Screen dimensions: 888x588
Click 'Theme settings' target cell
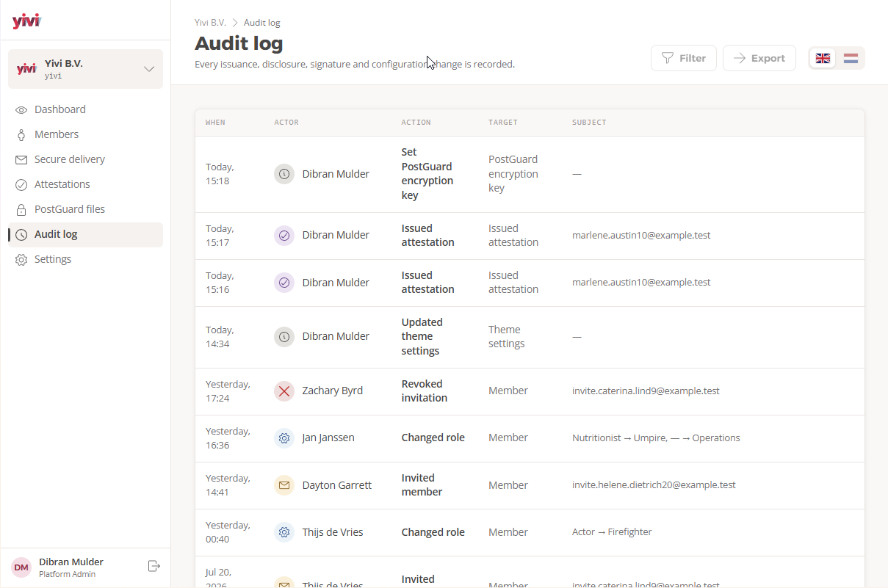coord(507,337)
